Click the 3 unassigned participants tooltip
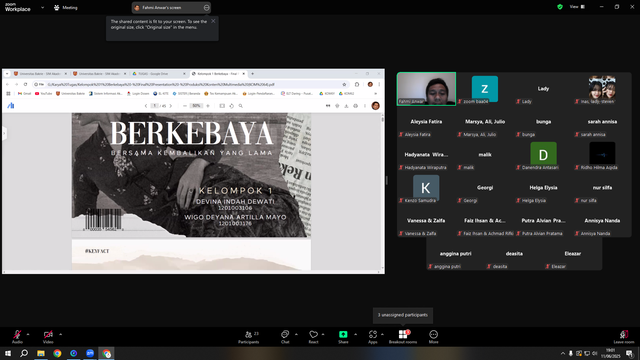640x360 pixels. coord(403,315)
